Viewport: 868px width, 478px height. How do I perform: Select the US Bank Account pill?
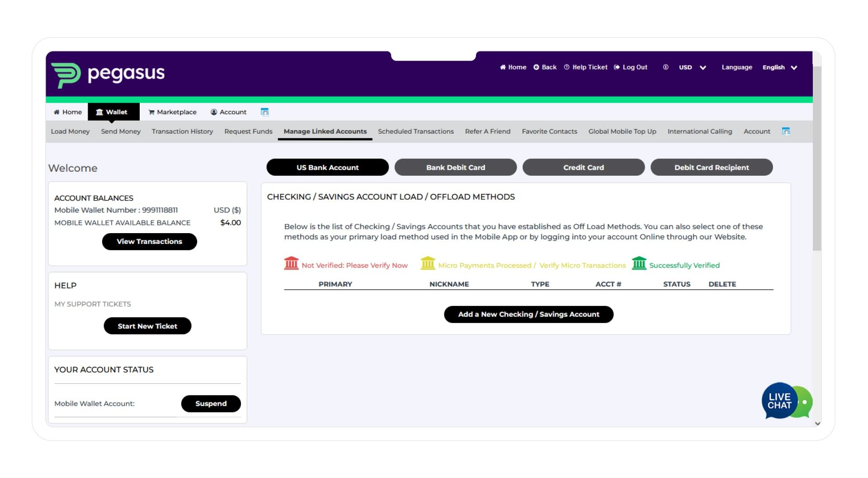pos(327,167)
